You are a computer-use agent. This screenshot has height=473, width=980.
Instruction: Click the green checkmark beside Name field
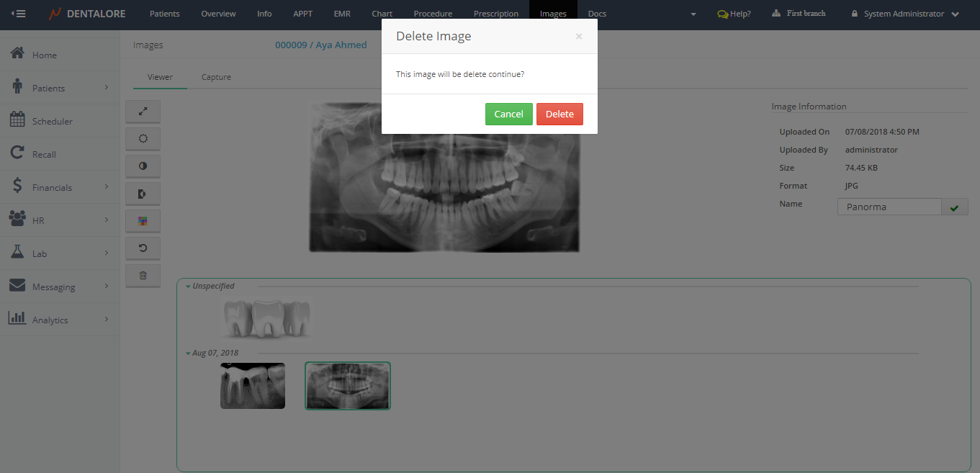coord(954,207)
